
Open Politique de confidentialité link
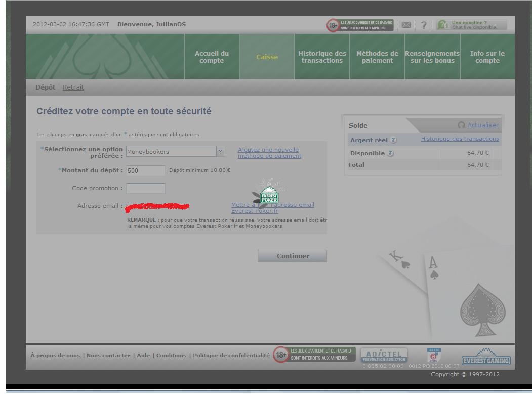pyautogui.click(x=231, y=356)
